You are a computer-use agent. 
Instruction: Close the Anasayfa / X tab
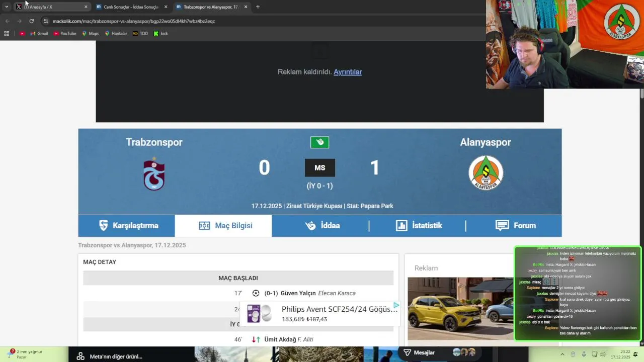[86, 7]
